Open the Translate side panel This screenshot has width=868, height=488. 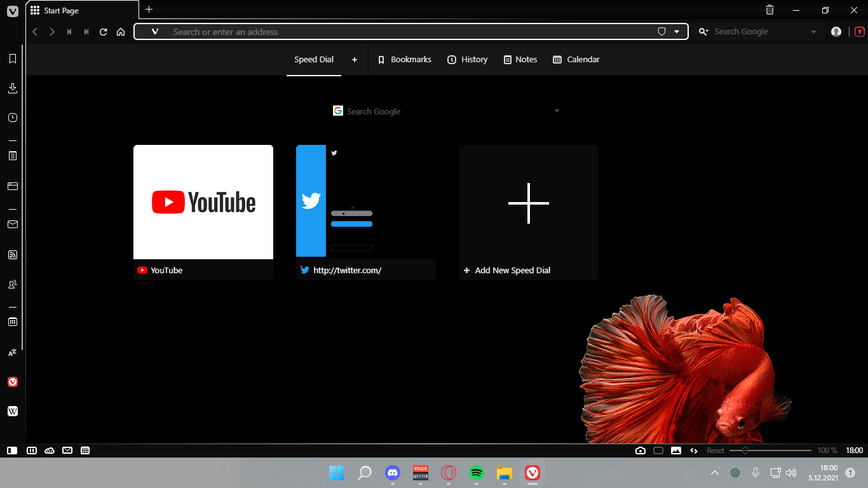point(12,352)
